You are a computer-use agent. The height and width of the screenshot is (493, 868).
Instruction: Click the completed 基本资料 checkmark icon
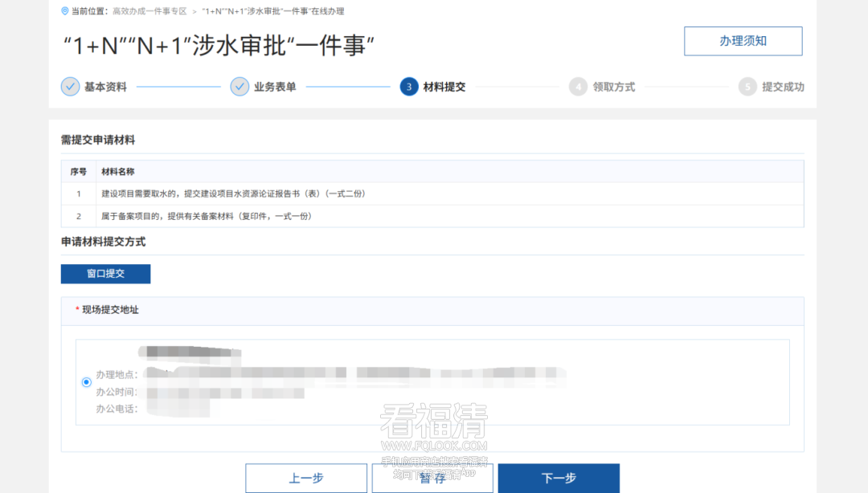coord(70,86)
